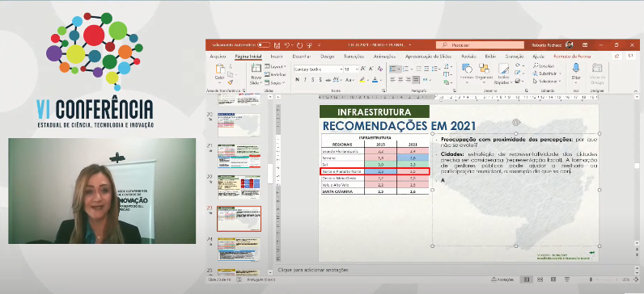This screenshot has width=644, height=294.
Task: Toggle the Salvamento Automático switch
Action: [263, 45]
